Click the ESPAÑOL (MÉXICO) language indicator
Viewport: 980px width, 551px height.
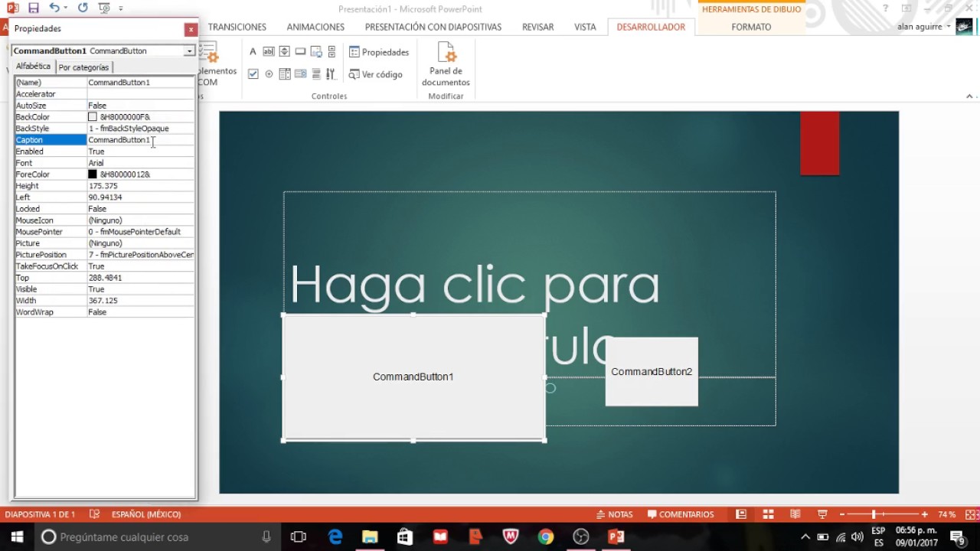(x=146, y=514)
